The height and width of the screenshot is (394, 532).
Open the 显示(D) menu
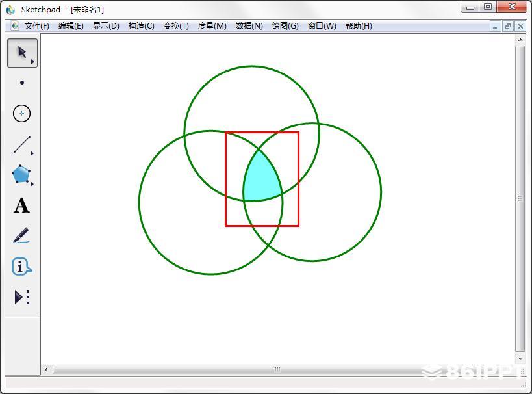(106, 26)
